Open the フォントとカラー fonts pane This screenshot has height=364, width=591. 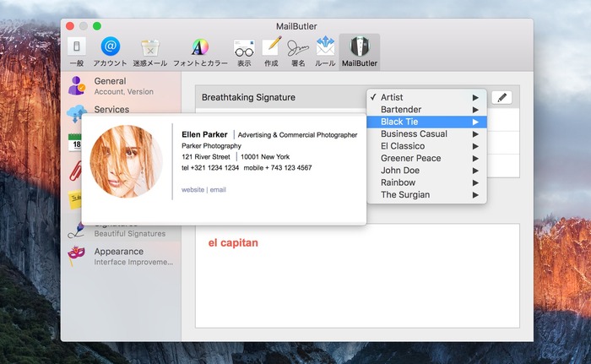(x=200, y=52)
